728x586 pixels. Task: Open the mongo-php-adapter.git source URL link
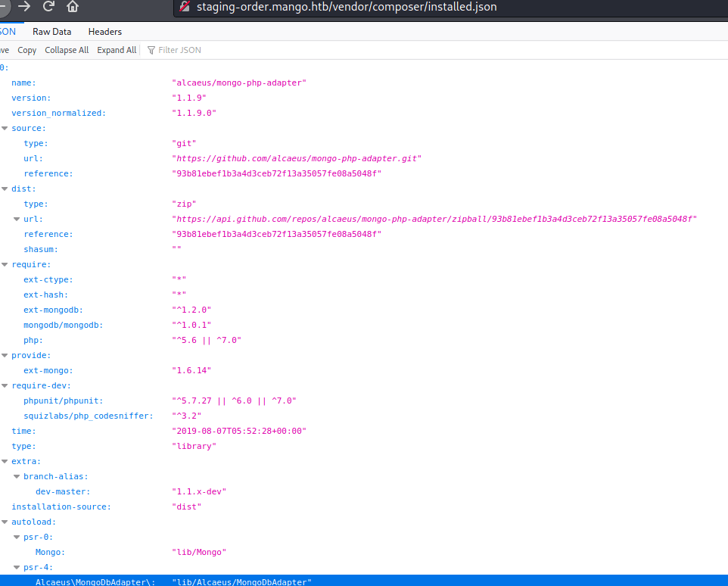297,158
